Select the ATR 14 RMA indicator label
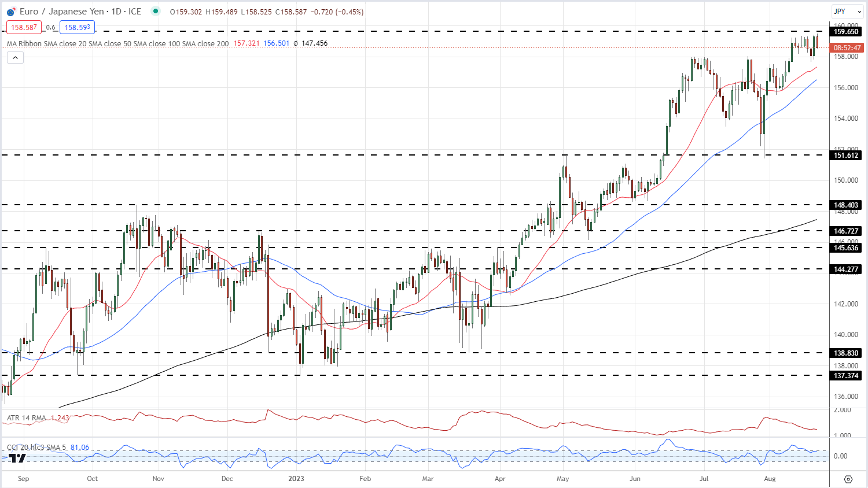This screenshot has width=868, height=488. pos(27,417)
